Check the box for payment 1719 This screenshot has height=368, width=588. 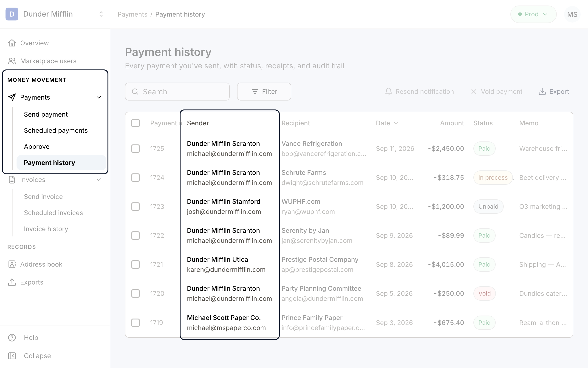coord(135,322)
